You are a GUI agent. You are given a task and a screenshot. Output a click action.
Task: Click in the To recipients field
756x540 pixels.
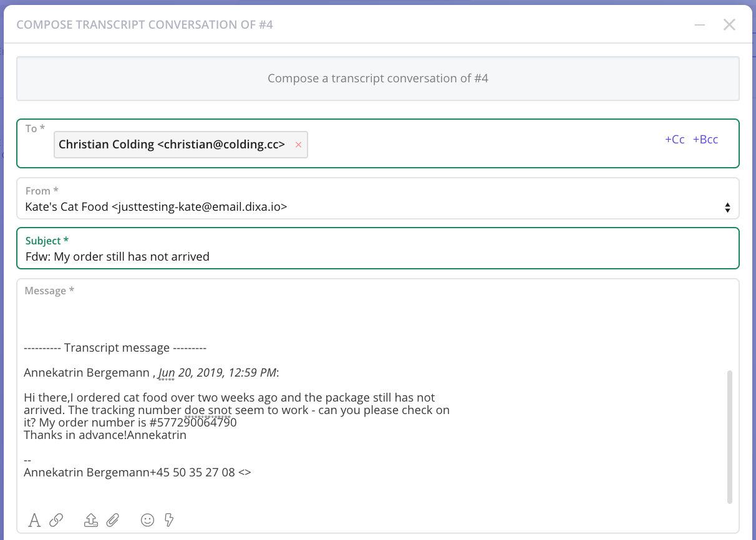(x=378, y=143)
